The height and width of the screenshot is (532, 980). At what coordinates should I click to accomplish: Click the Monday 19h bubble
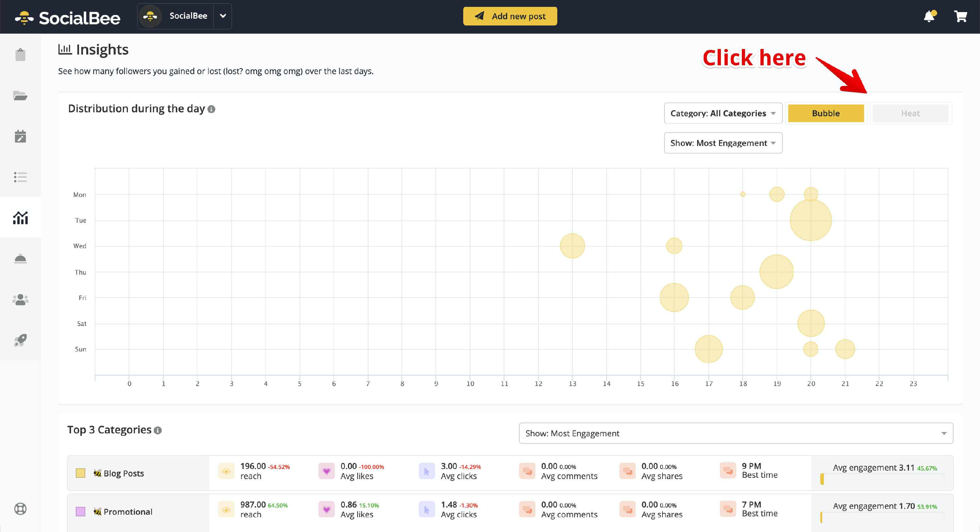click(x=776, y=194)
